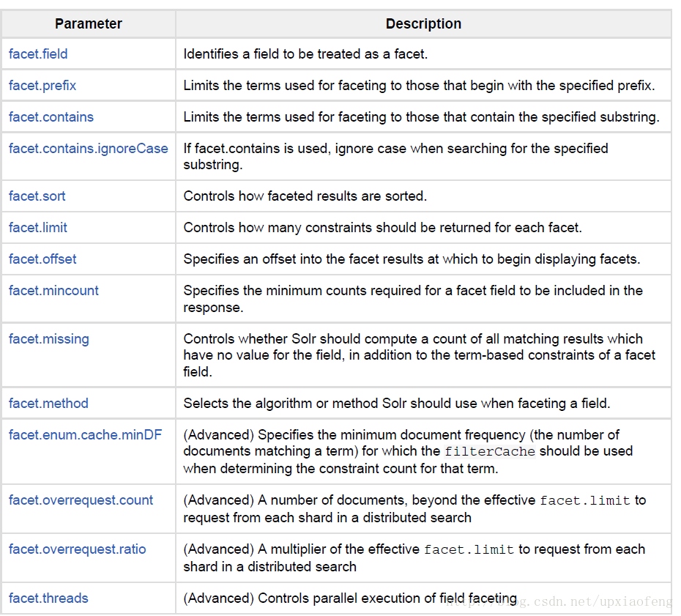Follow the facet.enum.cache.minDF link
The height and width of the screenshot is (616, 681).
pyautogui.click(x=85, y=435)
